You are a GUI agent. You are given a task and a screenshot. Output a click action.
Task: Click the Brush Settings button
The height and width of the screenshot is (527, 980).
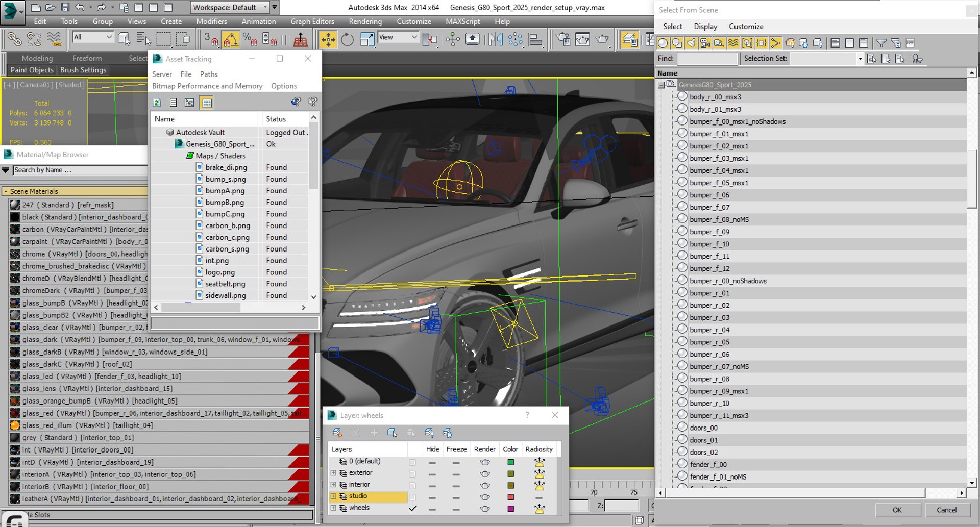pos(83,70)
